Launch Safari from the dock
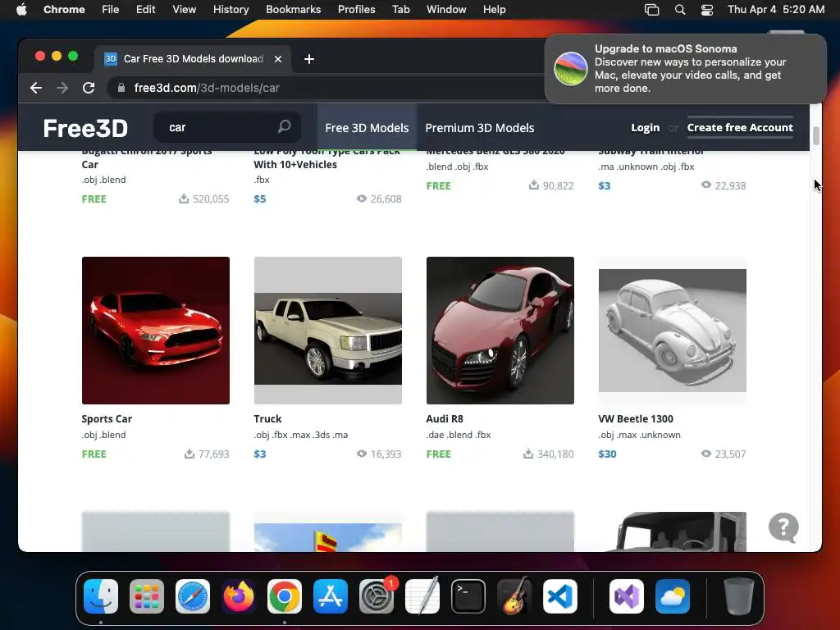840x630 pixels. tap(193, 596)
